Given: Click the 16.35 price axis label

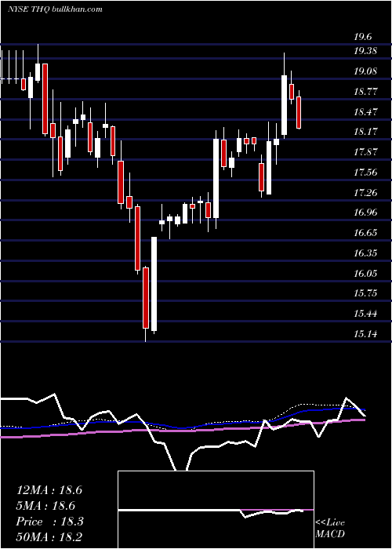Looking at the screenshot, I should (x=365, y=253).
